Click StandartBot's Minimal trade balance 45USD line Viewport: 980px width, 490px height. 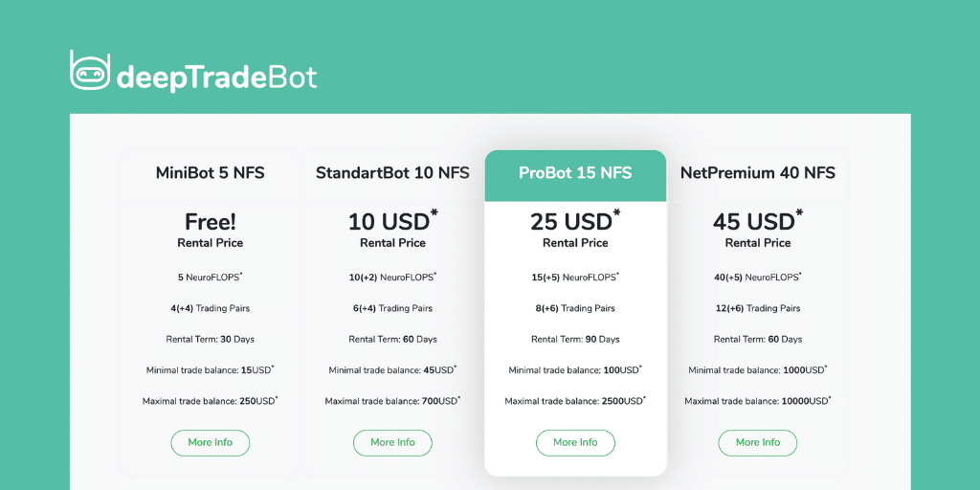click(x=392, y=370)
